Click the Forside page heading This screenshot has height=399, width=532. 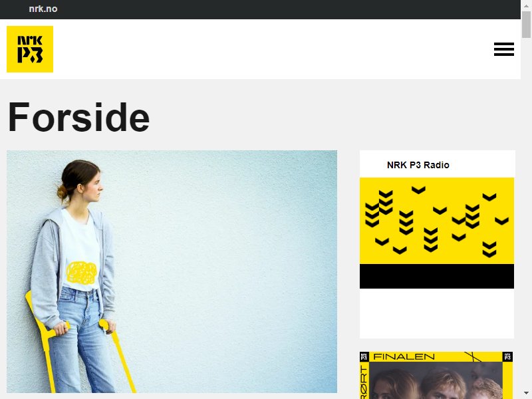pos(78,117)
